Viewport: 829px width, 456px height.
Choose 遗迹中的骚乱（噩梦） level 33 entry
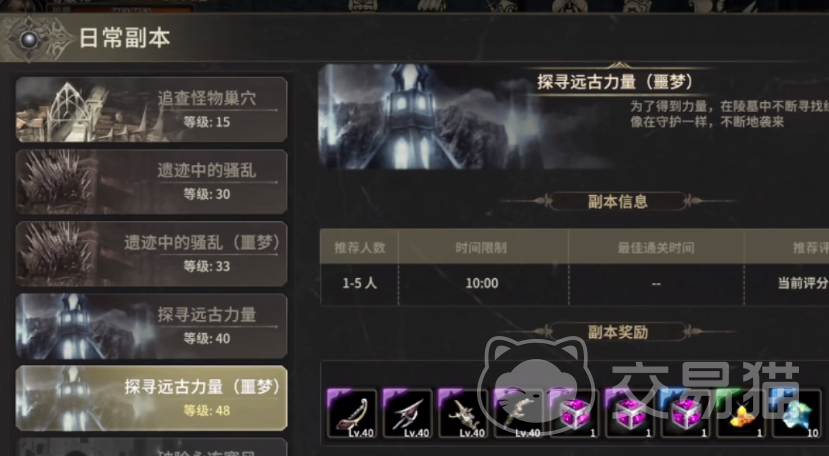(x=151, y=254)
